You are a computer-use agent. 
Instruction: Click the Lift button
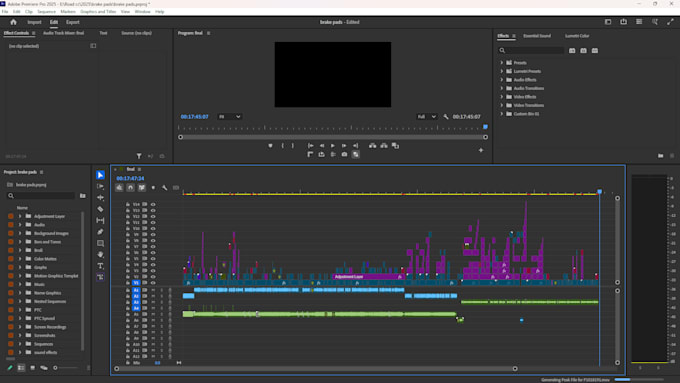373,146
